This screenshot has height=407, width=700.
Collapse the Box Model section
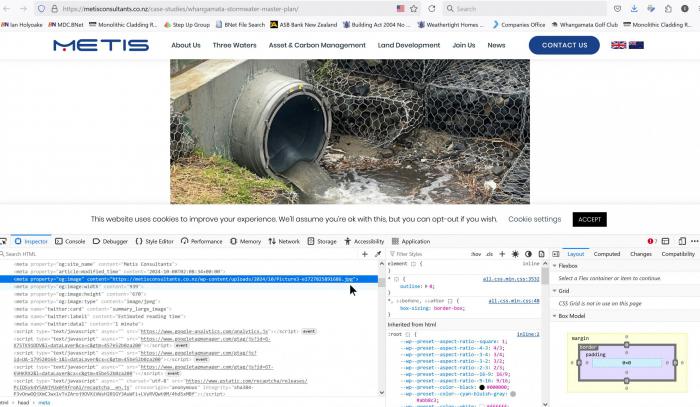coord(556,316)
